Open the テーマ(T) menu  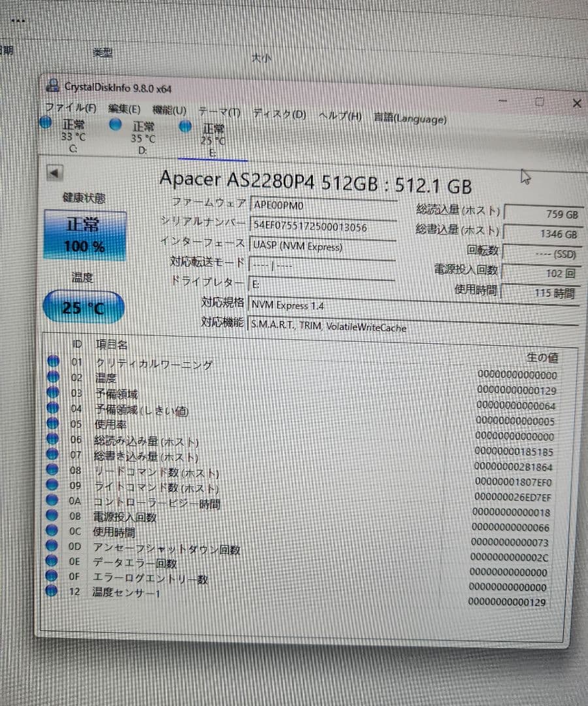click(219, 112)
